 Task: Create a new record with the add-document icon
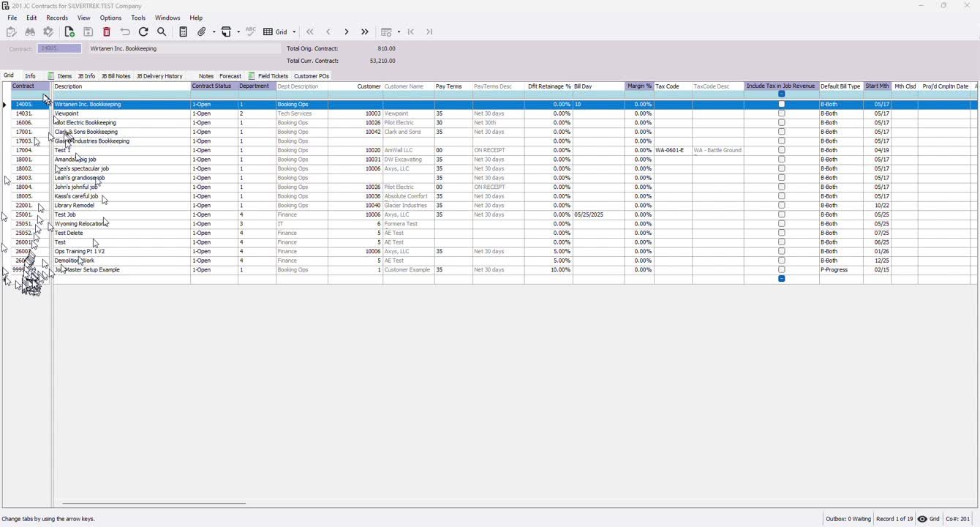pos(69,32)
